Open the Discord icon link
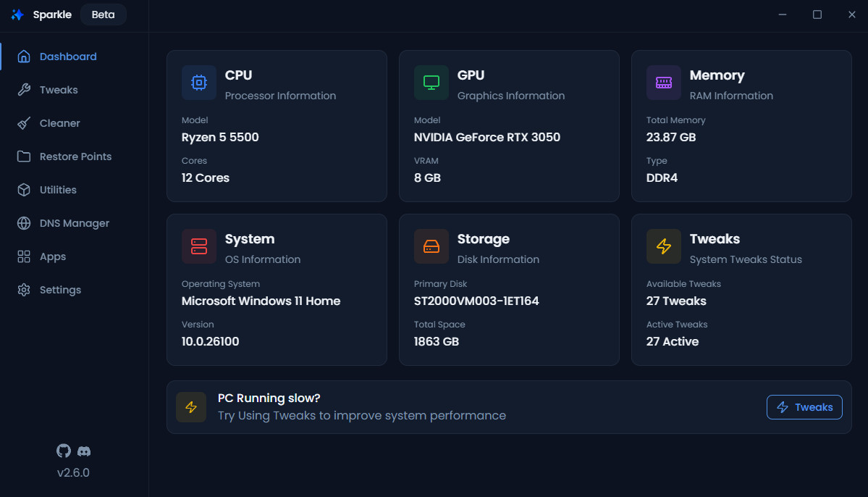The width and height of the screenshot is (868, 497). 84,451
